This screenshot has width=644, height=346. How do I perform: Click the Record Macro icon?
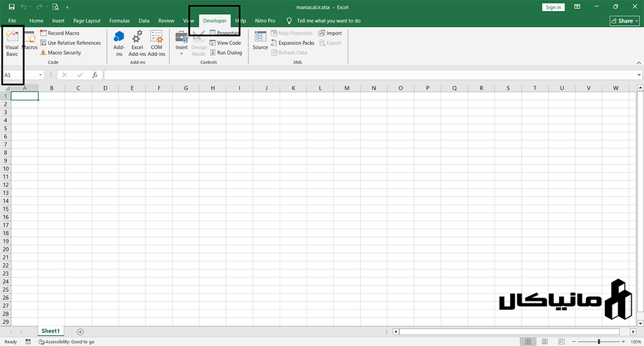[43, 33]
